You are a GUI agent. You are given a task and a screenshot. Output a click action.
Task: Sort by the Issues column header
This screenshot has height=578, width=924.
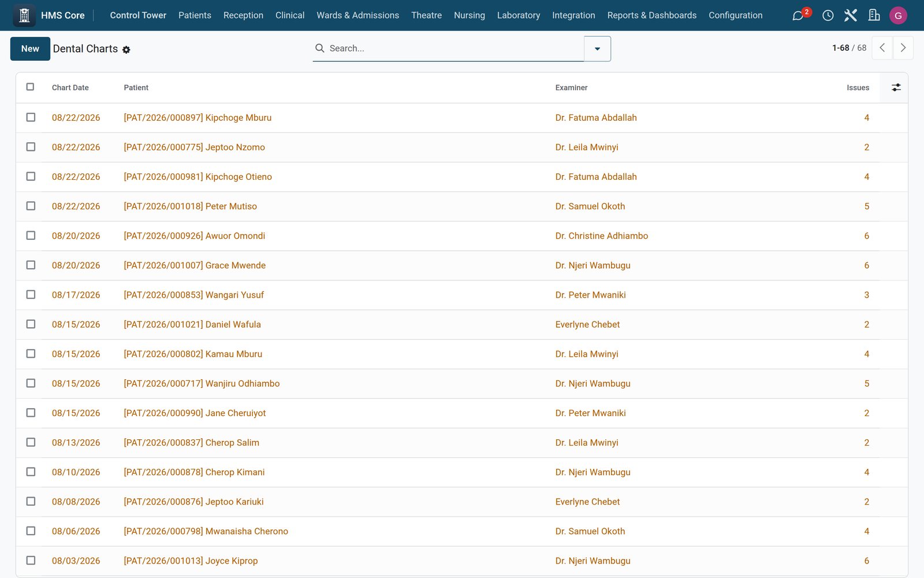[x=858, y=88]
